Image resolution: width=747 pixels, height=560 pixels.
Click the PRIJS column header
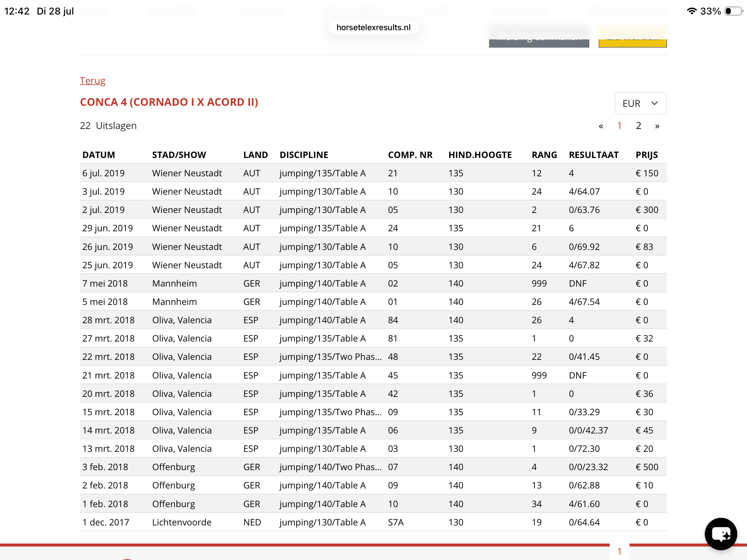click(x=647, y=155)
